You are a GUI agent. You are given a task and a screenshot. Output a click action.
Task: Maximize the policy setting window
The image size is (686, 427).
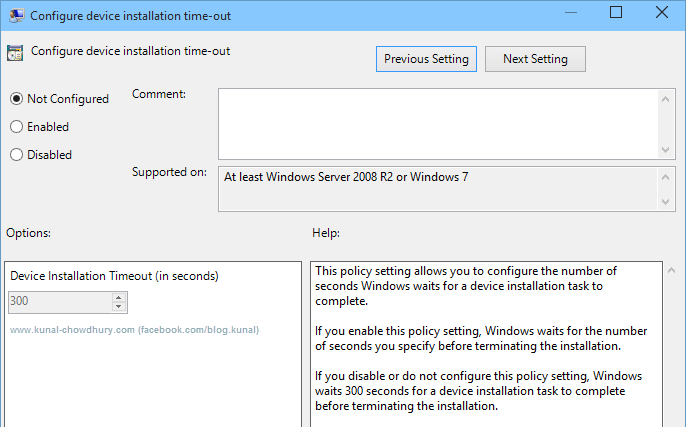(x=615, y=13)
